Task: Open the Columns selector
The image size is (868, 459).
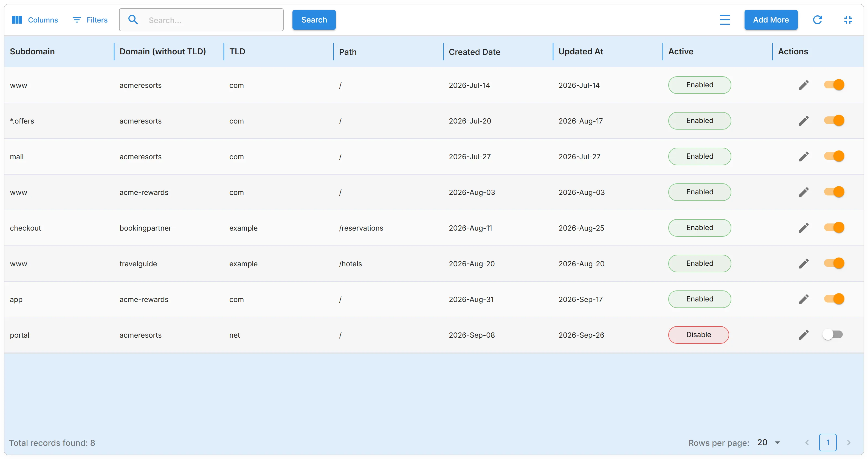Action: tap(35, 20)
